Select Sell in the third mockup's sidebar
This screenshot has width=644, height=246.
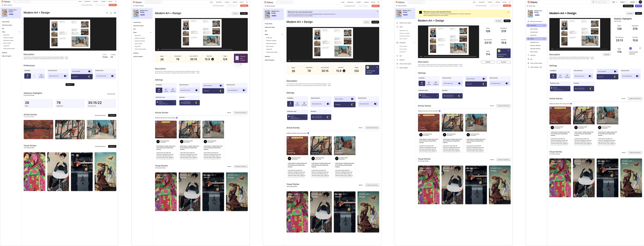(266, 31)
